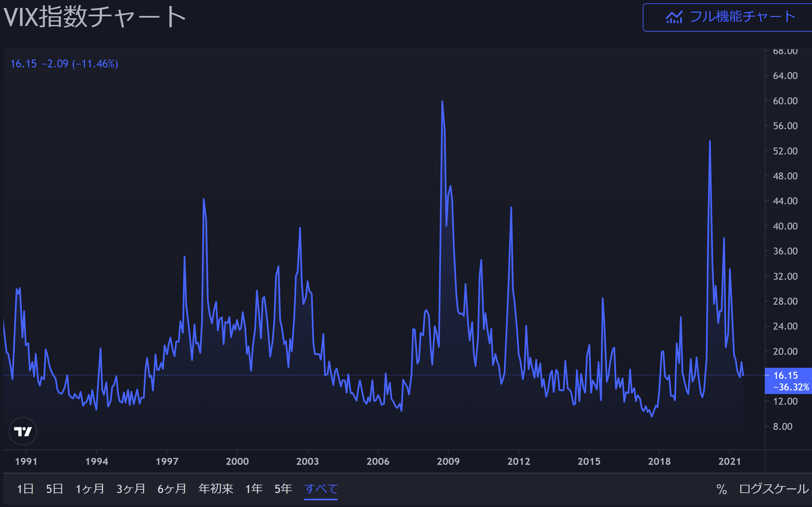812x507 pixels.
Task: Toggle the ログスケール log scale
Action: pyautogui.click(x=774, y=489)
